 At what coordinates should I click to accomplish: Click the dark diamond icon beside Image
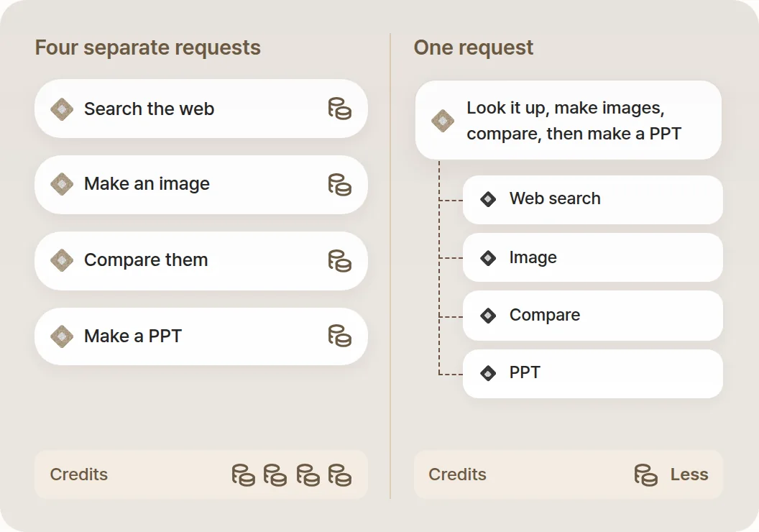pos(488,258)
